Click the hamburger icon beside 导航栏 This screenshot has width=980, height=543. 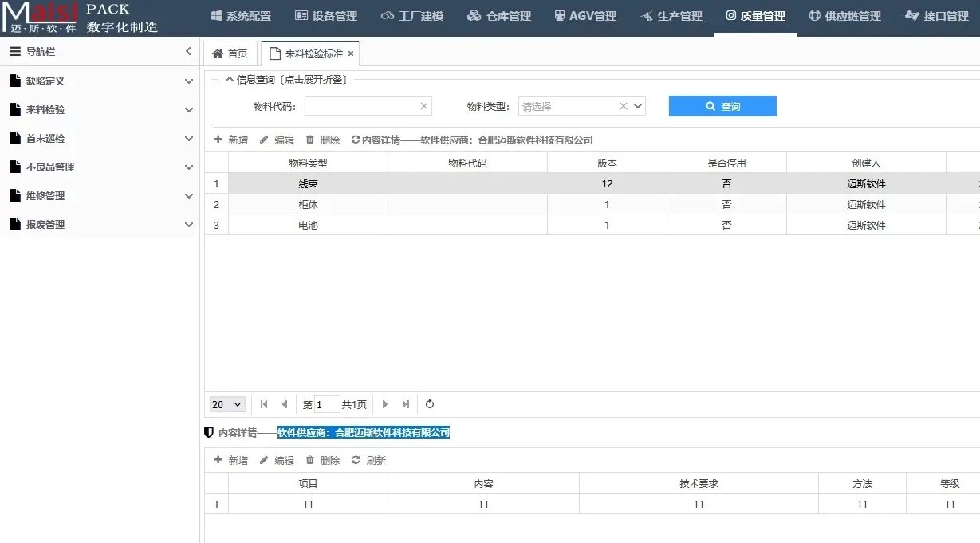click(x=14, y=51)
